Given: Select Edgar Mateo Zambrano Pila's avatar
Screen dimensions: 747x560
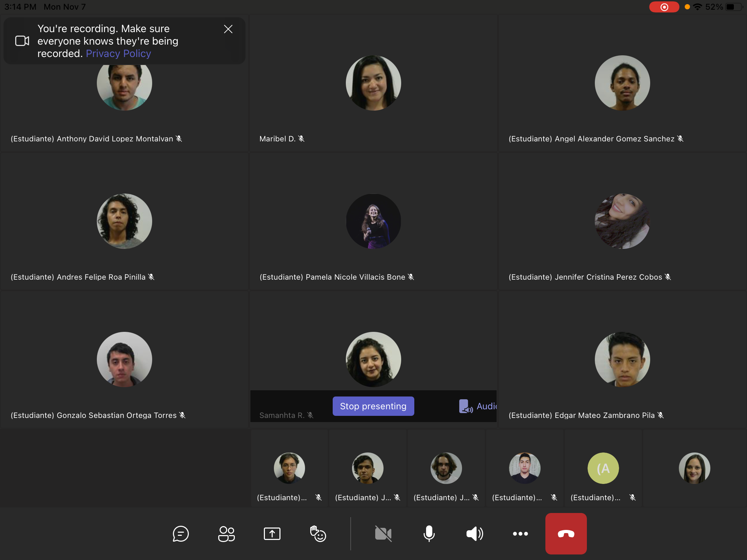Looking at the screenshot, I should (622, 360).
